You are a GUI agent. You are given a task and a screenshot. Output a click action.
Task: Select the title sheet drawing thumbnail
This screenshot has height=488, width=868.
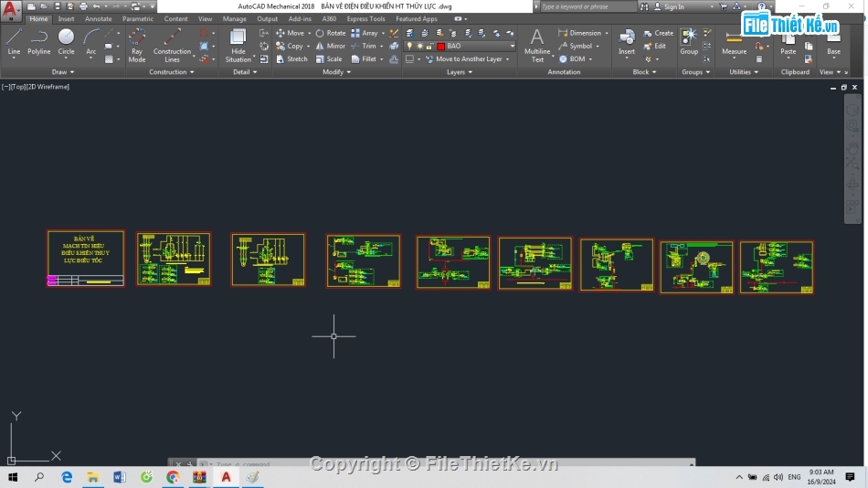pos(86,259)
